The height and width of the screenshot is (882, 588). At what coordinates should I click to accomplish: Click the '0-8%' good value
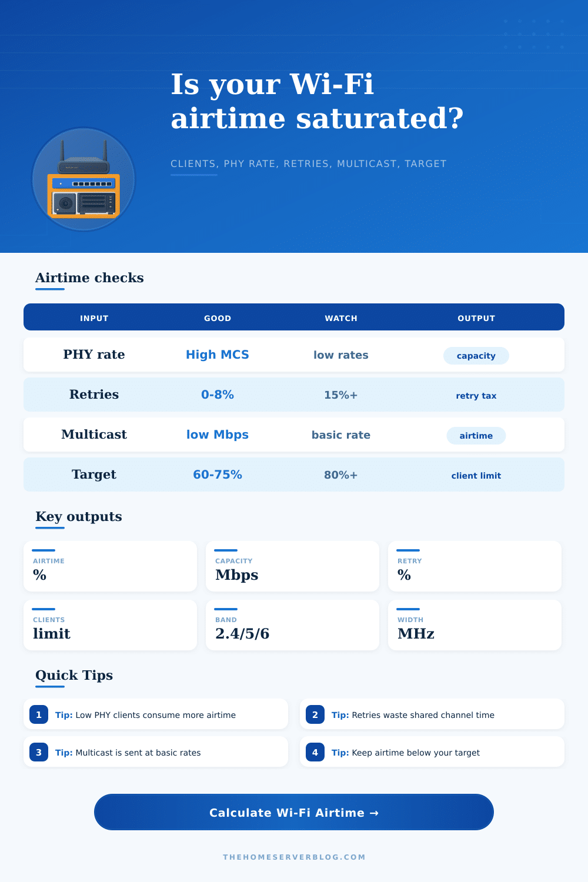[218, 395]
